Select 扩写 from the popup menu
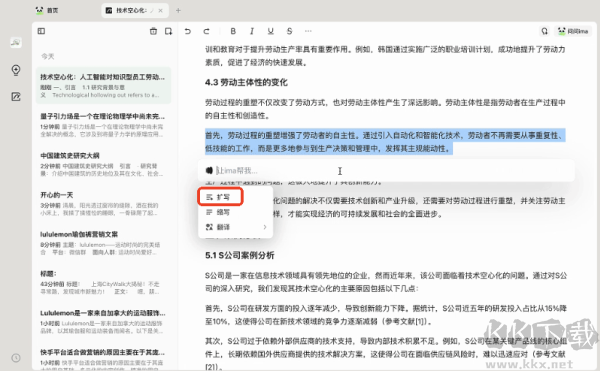 (x=220, y=197)
